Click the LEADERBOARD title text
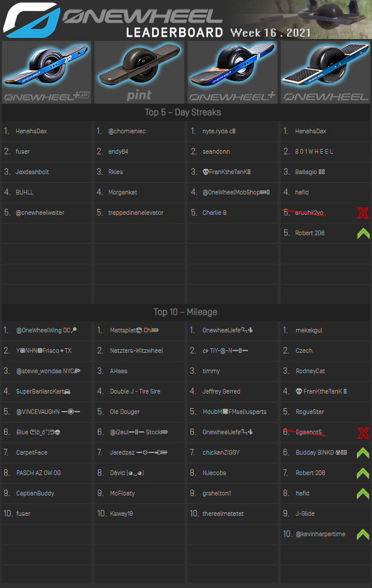Screen dimensions: 372x588 tap(175, 33)
